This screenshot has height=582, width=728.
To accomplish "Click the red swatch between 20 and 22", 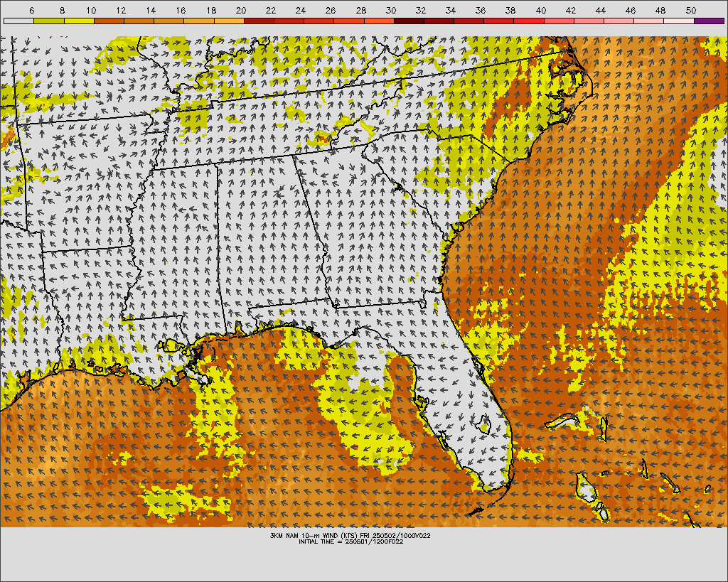I will tap(259, 21).
